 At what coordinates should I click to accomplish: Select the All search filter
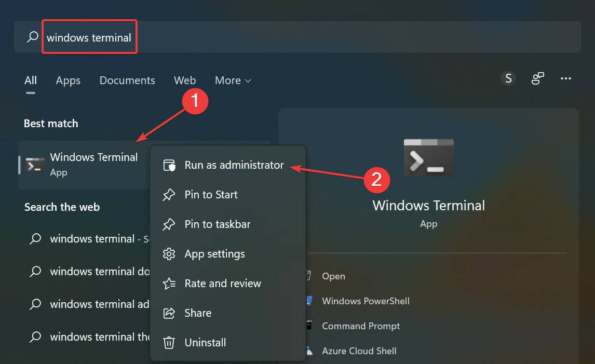point(30,80)
